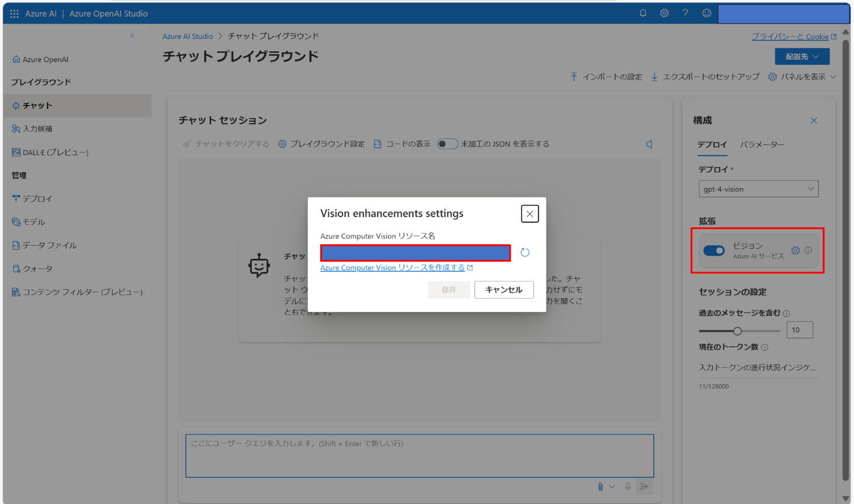Refresh the Computer Vision resource list
Image resolution: width=854 pixels, height=504 pixels.
(x=525, y=252)
